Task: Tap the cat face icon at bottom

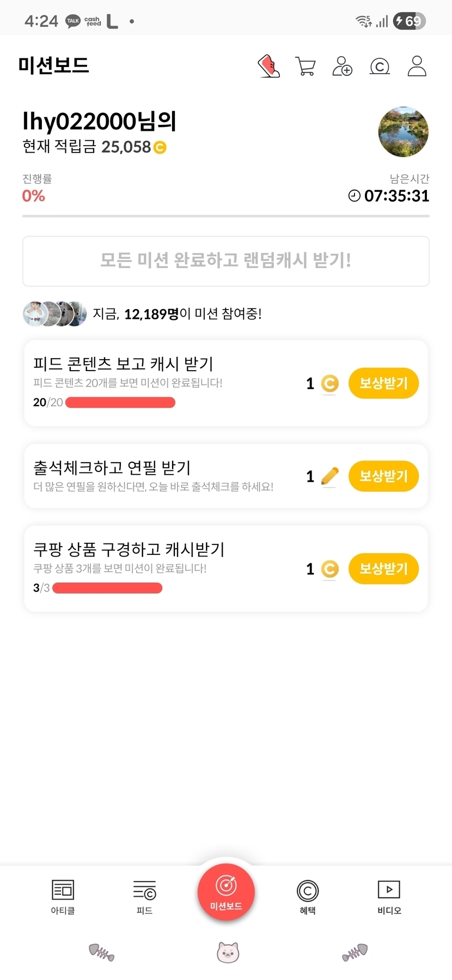Action: tap(228, 952)
